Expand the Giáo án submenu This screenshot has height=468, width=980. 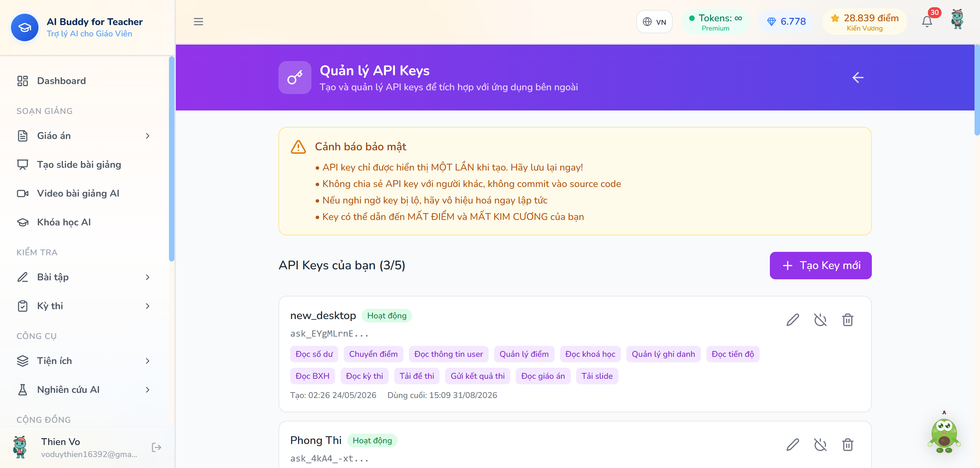[x=84, y=136]
